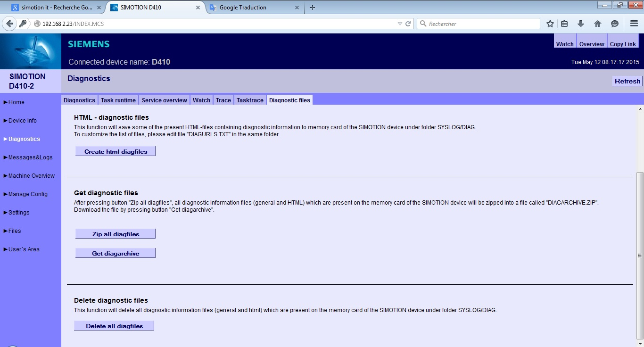The width and height of the screenshot is (644, 347).
Task: Open the Firefox hamburger menu
Action: [x=634, y=24]
